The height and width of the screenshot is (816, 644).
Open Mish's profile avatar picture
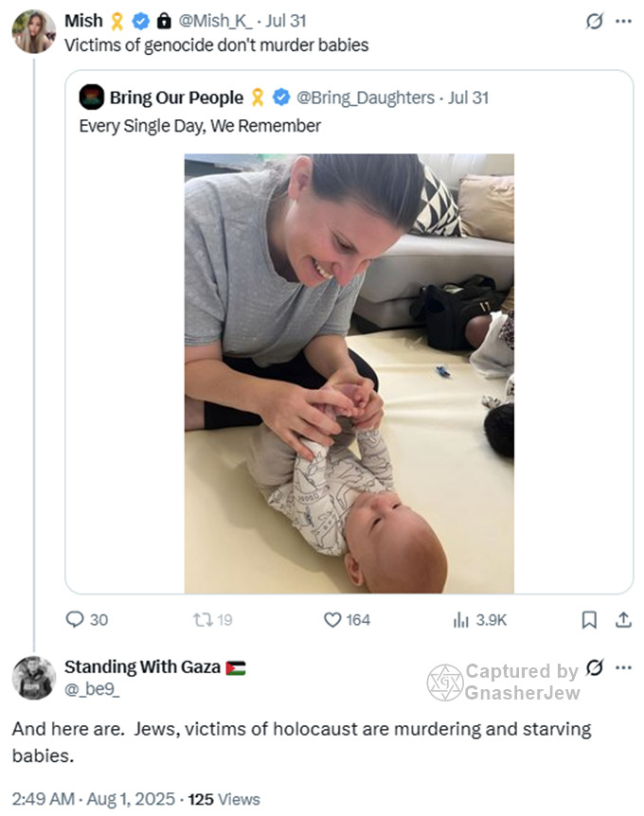33,31
